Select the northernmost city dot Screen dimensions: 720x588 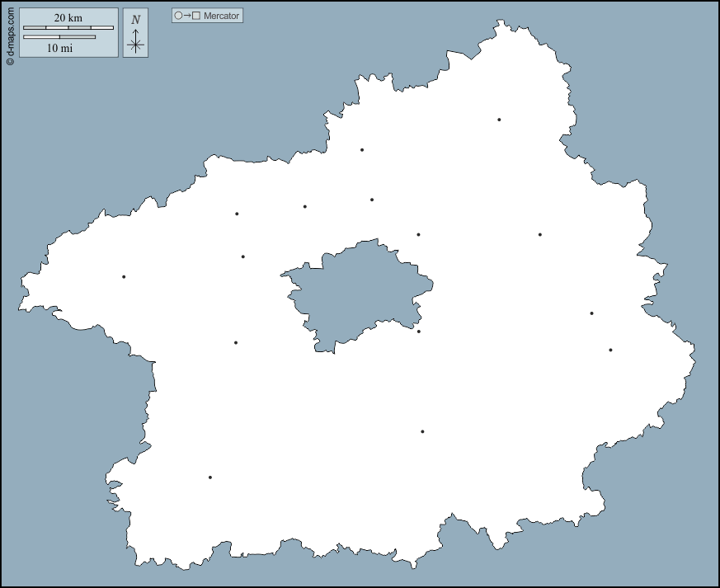[x=499, y=120]
